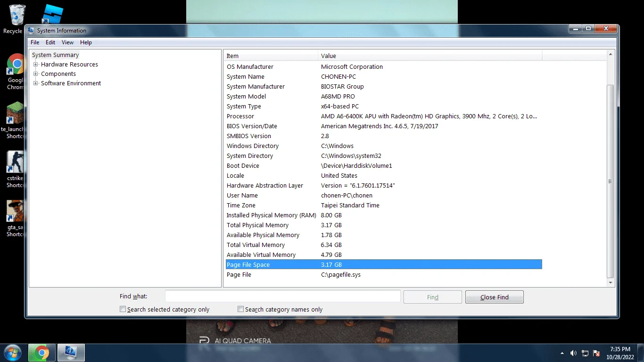Select the Available Physical Memory row
This screenshot has height=362, width=644.
[x=383, y=235]
